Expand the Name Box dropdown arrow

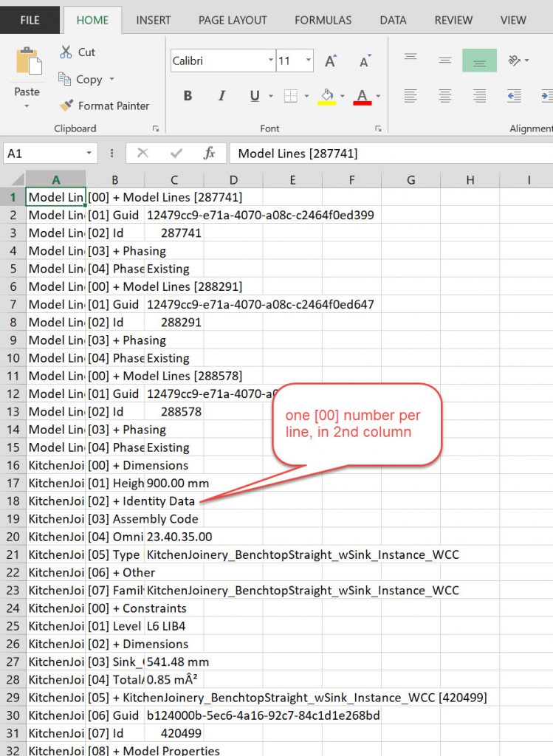89,153
